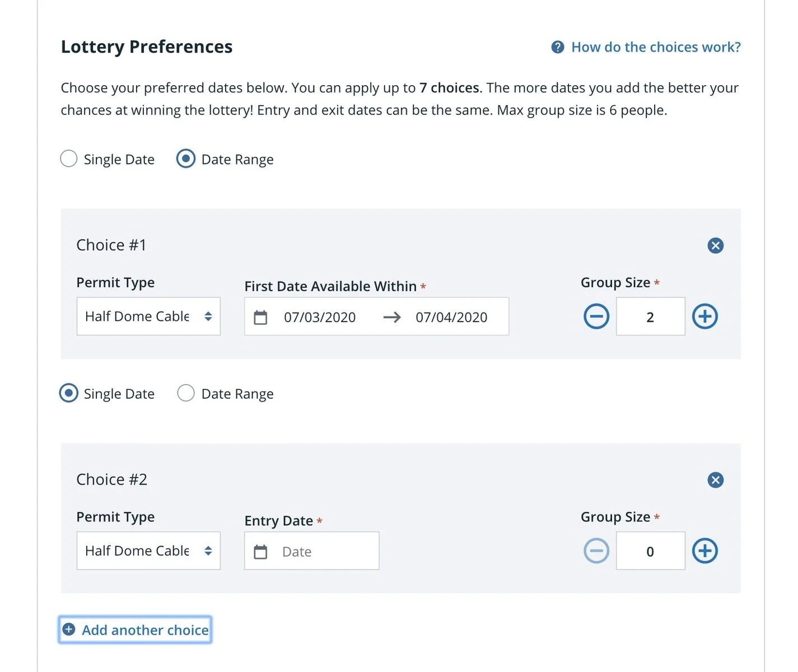
Task: Select Single Date radio above Choice #2
Action: point(68,393)
